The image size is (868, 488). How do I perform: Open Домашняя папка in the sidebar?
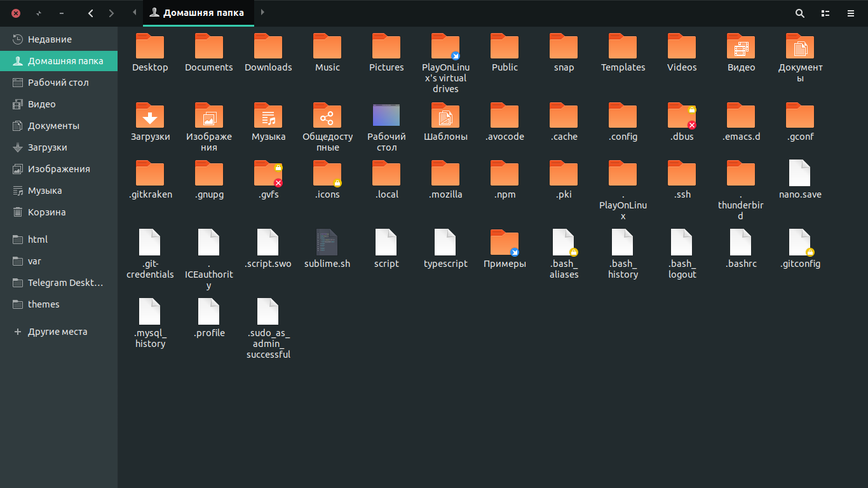click(x=58, y=61)
